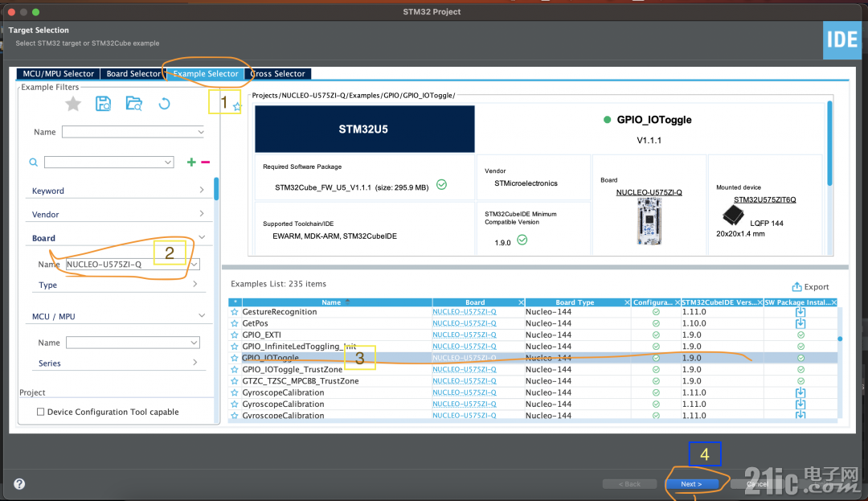This screenshot has height=501, width=868.
Task: Expand the Vendor filter section
Action: 202,214
